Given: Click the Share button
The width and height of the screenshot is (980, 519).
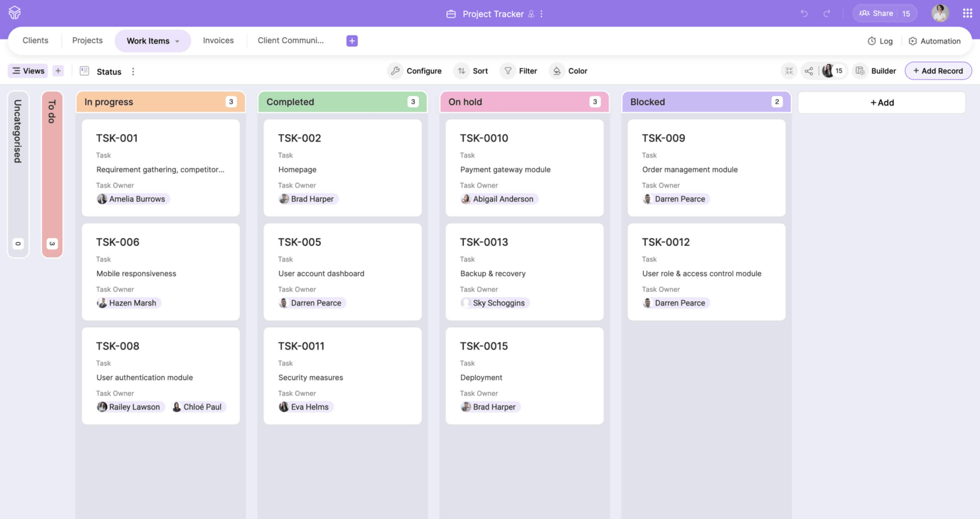Looking at the screenshot, I should 876,13.
